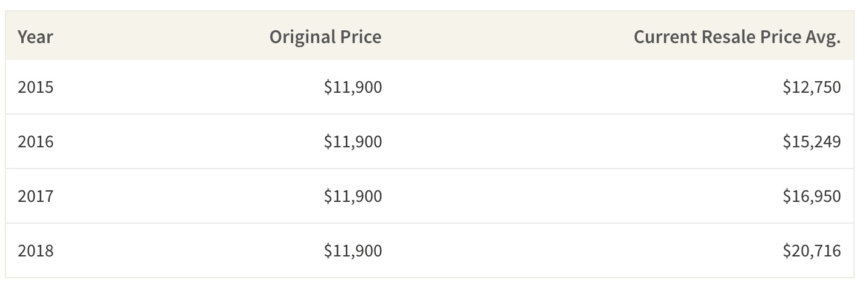Click the word Current in header
The height and width of the screenshot is (291, 868).
(x=665, y=37)
